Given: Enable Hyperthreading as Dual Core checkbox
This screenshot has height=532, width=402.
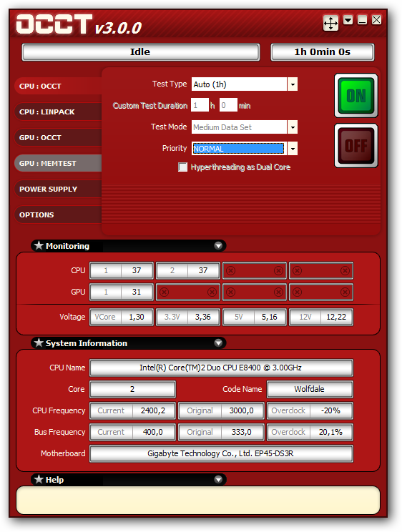Looking at the screenshot, I should click(x=182, y=167).
